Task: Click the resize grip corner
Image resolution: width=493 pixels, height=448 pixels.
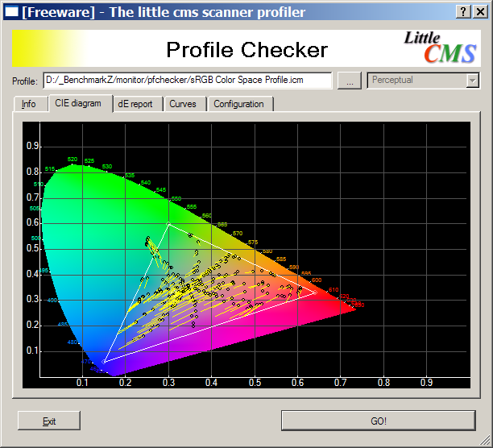Action: point(484,439)
